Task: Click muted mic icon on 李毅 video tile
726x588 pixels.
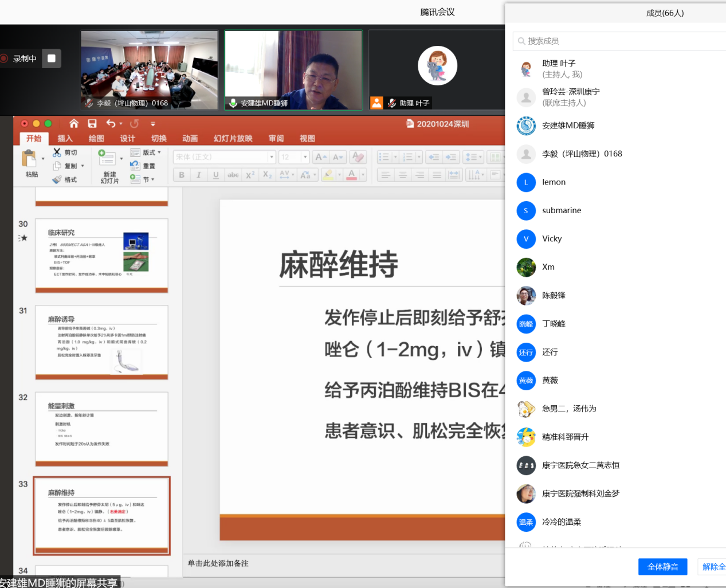Action: 89,103
